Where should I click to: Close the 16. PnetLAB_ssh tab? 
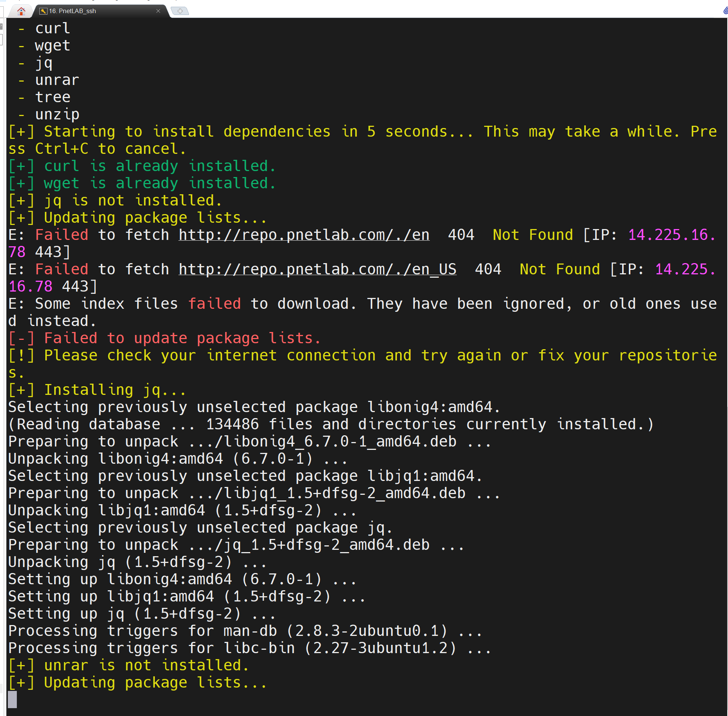click(158, 11)
